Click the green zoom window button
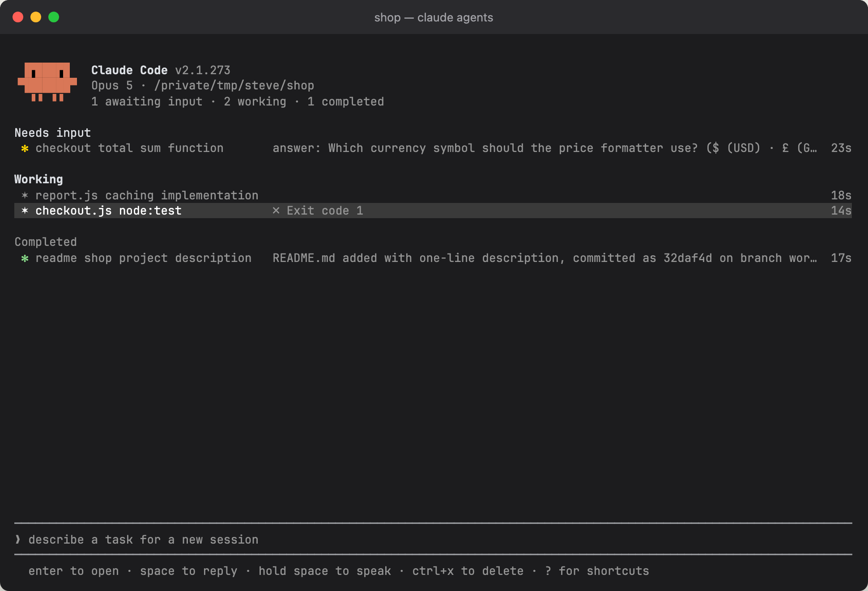Image resolution: width=868 pixels, height=591 pixels. (54, 17)
